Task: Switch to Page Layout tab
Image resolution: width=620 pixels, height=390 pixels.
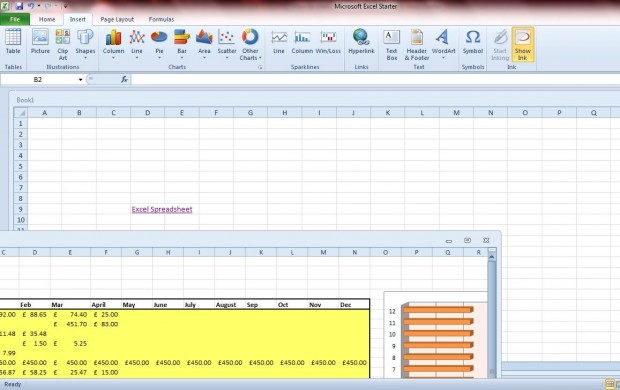Action: click(x=117, y=19)
